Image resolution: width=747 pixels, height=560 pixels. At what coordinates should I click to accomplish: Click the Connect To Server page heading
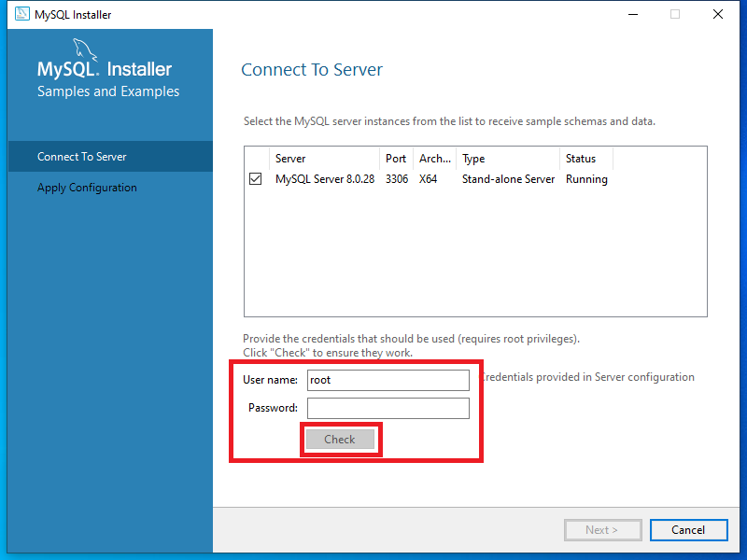pyautogui.click(x=312, y=69)
